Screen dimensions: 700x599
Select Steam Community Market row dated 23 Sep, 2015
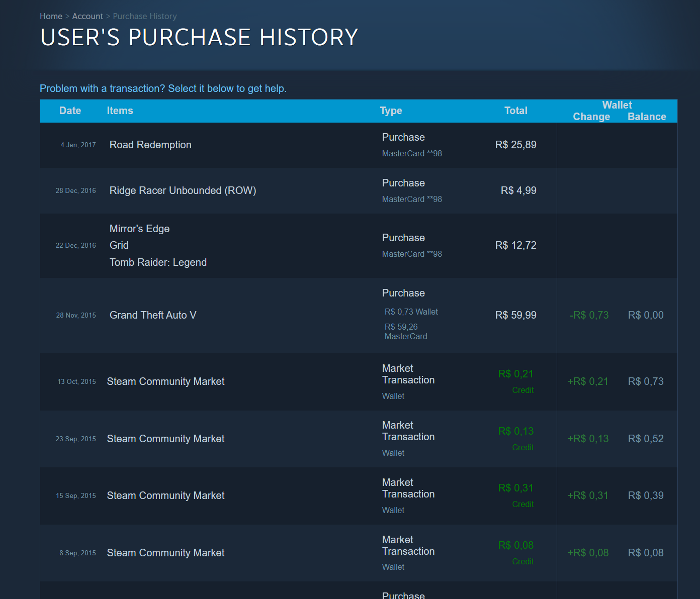coord(359,439)
